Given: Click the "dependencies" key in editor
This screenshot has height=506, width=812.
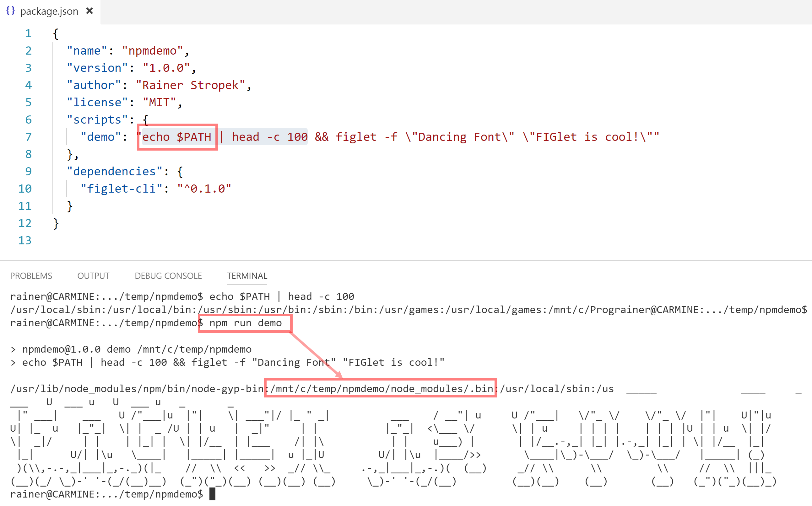Looking at the screenshot, I should tap(114, 171).
